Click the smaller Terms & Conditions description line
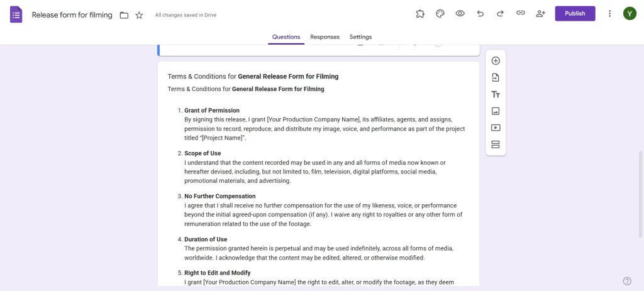This screenshot has width=644, height=291. (x=246, y=89)
